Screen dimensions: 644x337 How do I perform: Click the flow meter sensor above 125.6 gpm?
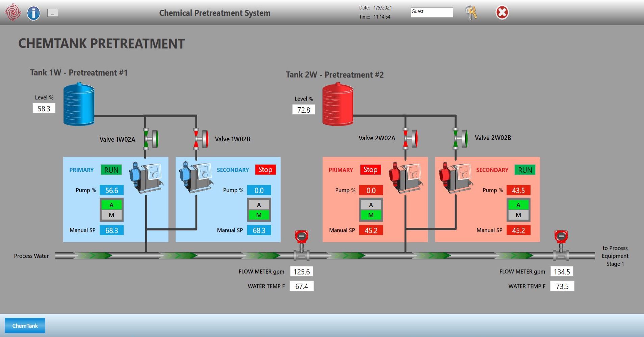pyautogui.click(x=302, y=246)
